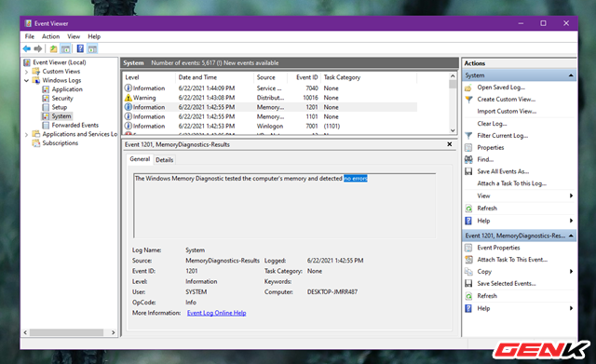Expand the View submenu in Actions pane
Image resolution: width=596 pixels, height=364 pixels.
pos(571,196)
